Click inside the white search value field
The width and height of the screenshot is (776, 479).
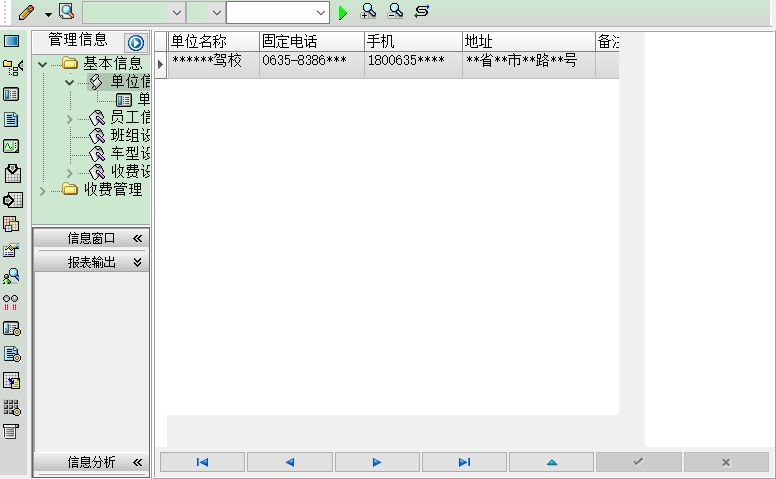click(x=270, y=13)
